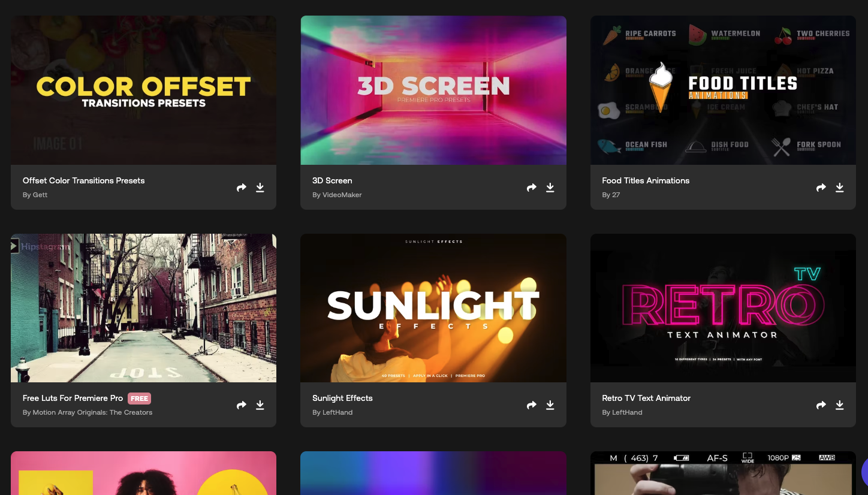Viewport: 868px width, 495px height.
Task: Open the Food Titles Animations thumbnail
Action: click(x=723, y=90)
